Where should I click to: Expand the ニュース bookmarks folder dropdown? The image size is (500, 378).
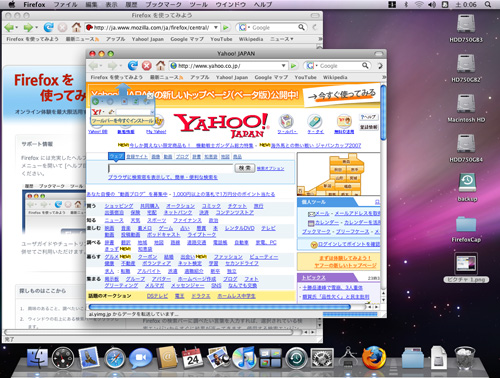(282, 39)
